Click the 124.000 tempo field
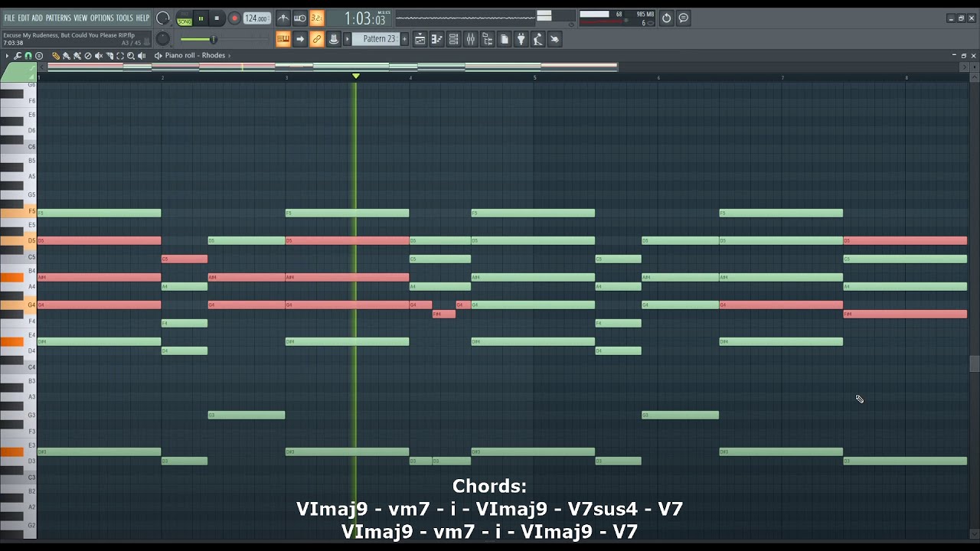Image resolution: width=980 pixels, height=551 pixels. (256, 18)
